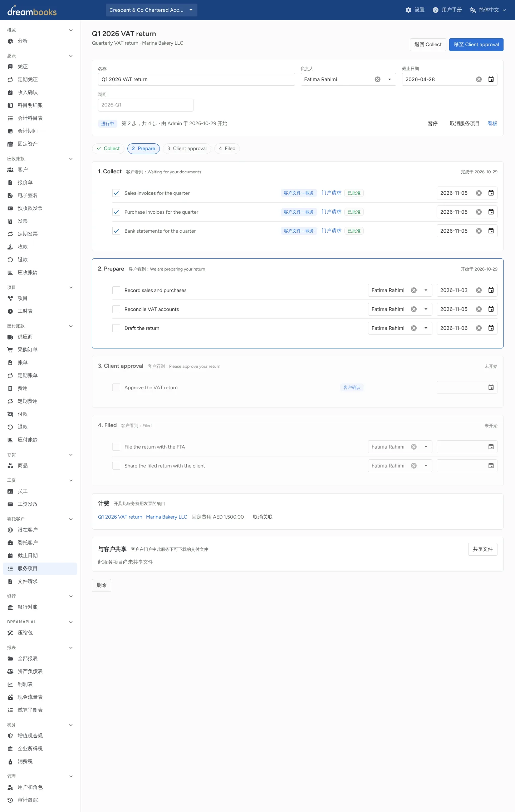Select the Filed step tab
Screen dimensions: 515x812
[227, 149]
